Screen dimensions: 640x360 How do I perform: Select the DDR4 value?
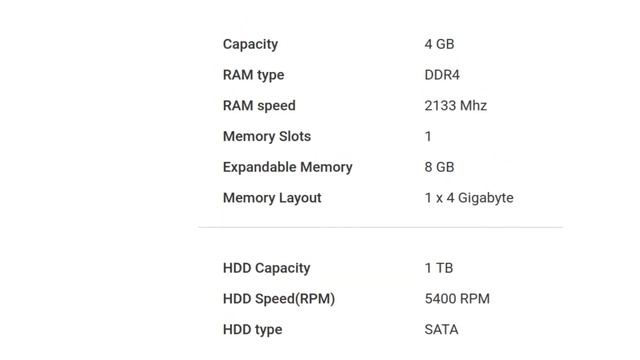(x=442, y=75)
